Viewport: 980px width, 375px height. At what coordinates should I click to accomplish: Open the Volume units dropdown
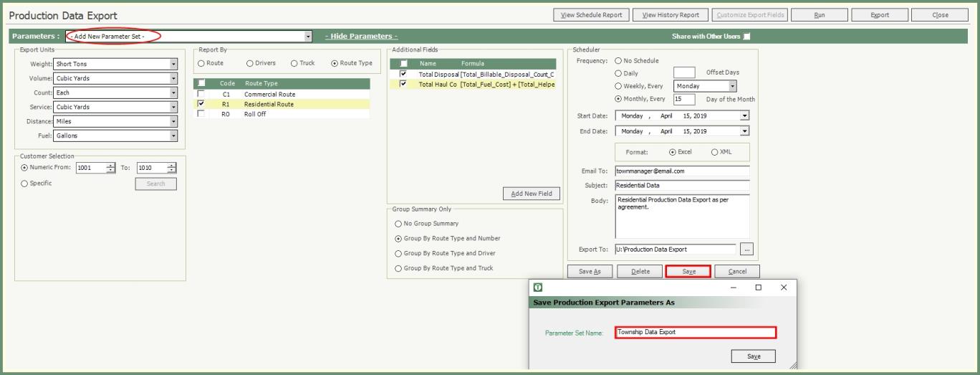(173, 78)
